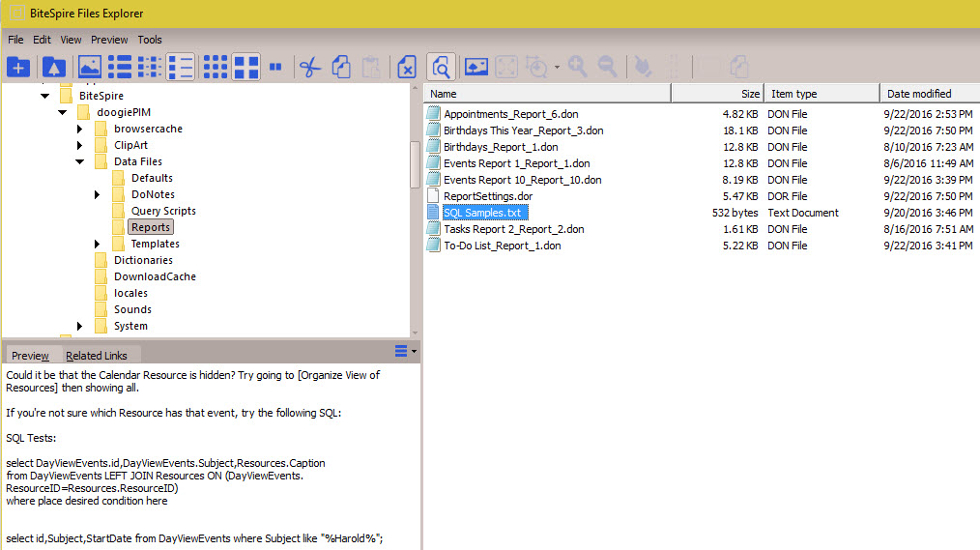Select file SQL Samples.txt
This screenshot has width=980, height=550.
[x=485, y=213]
